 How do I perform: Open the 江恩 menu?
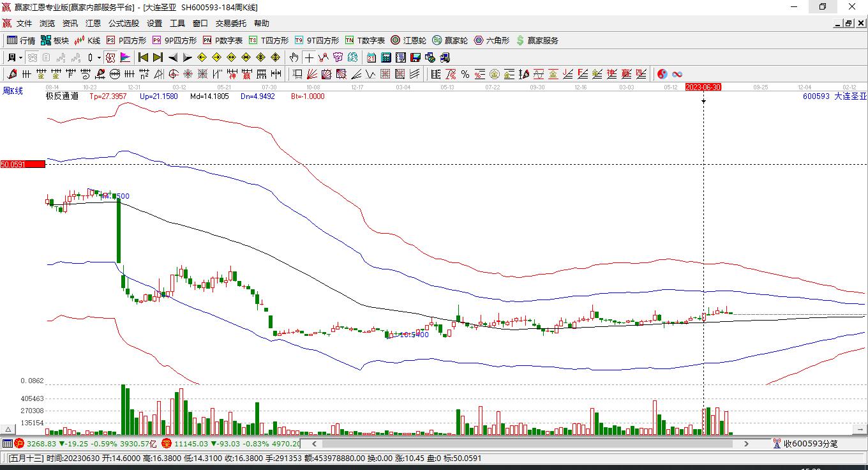point(93,24)
